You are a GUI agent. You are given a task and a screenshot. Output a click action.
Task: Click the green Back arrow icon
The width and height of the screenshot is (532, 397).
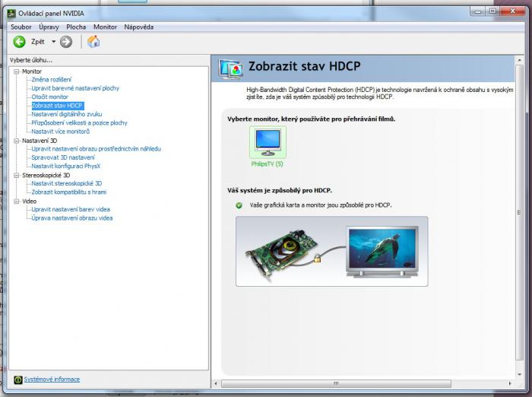(19, 42)
